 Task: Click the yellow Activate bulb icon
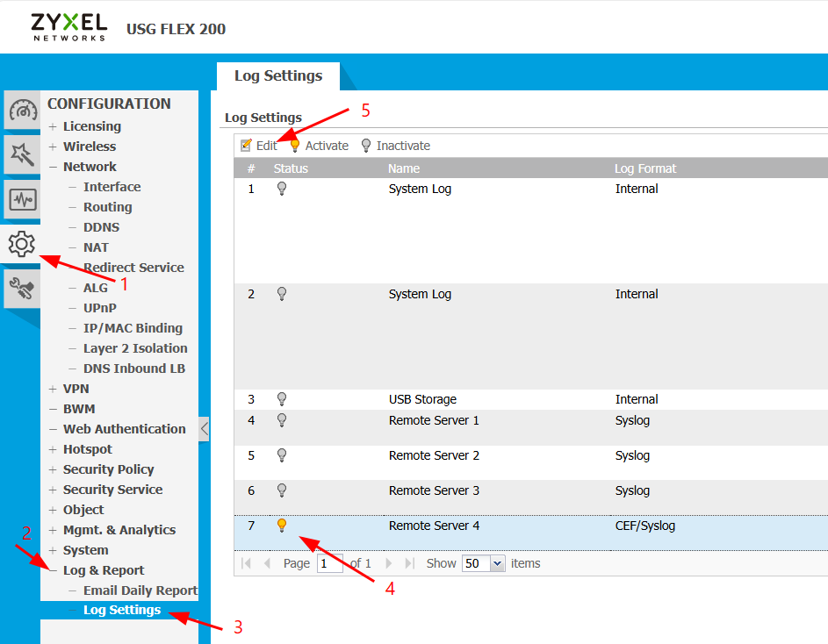tap(295, 146)
